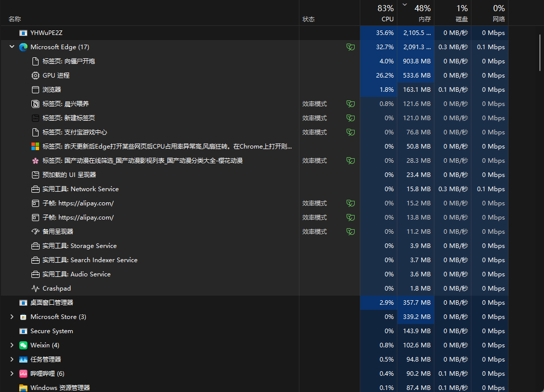Sort by the 网络 column header

click(x=490, y=13)
